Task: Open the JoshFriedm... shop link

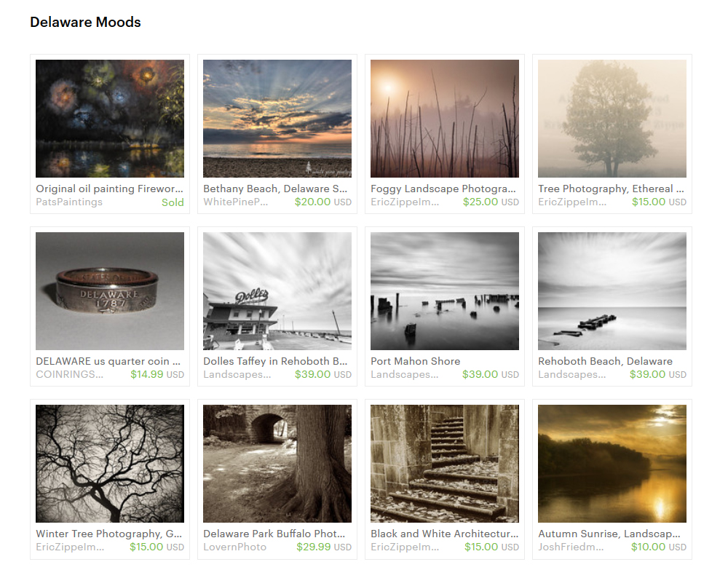Action: 571,547
